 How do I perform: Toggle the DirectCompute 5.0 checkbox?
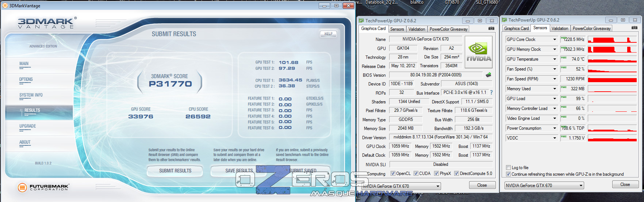click(x=456, y=174)
